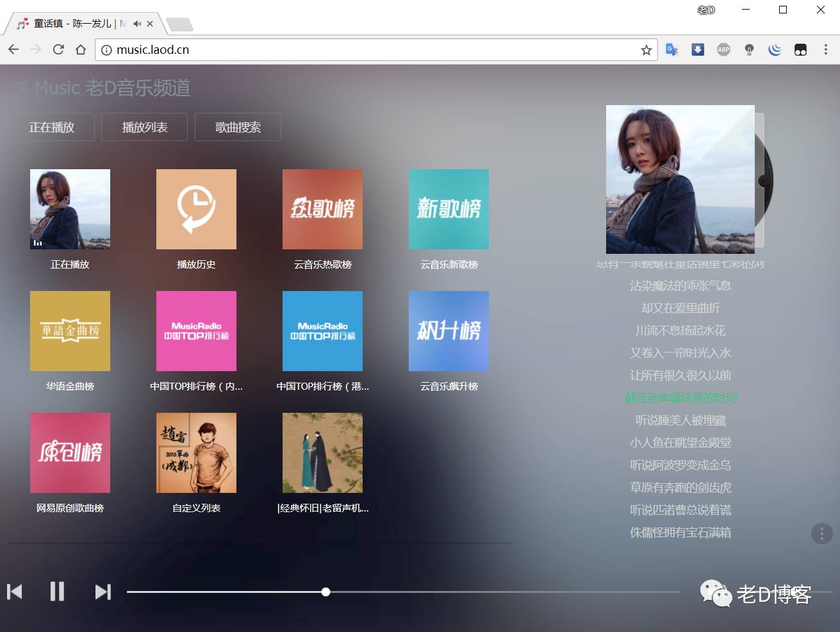
Task: Open the three-dot more options button
Action: click(x=822, y=533)
